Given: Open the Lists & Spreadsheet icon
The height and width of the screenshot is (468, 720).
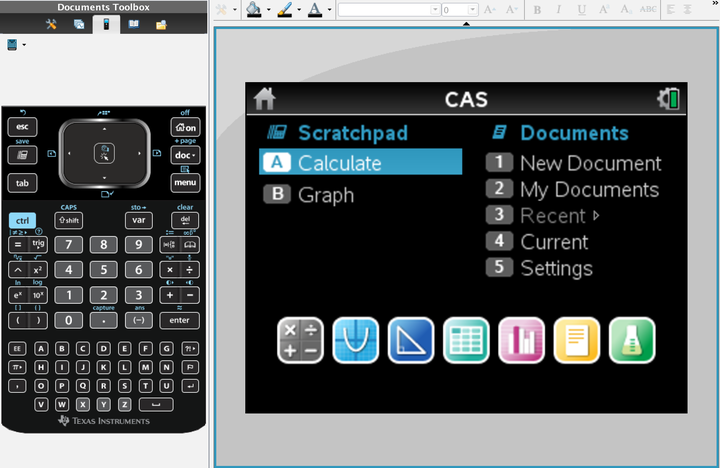Looking at the screenshot, I should point(466,340).
